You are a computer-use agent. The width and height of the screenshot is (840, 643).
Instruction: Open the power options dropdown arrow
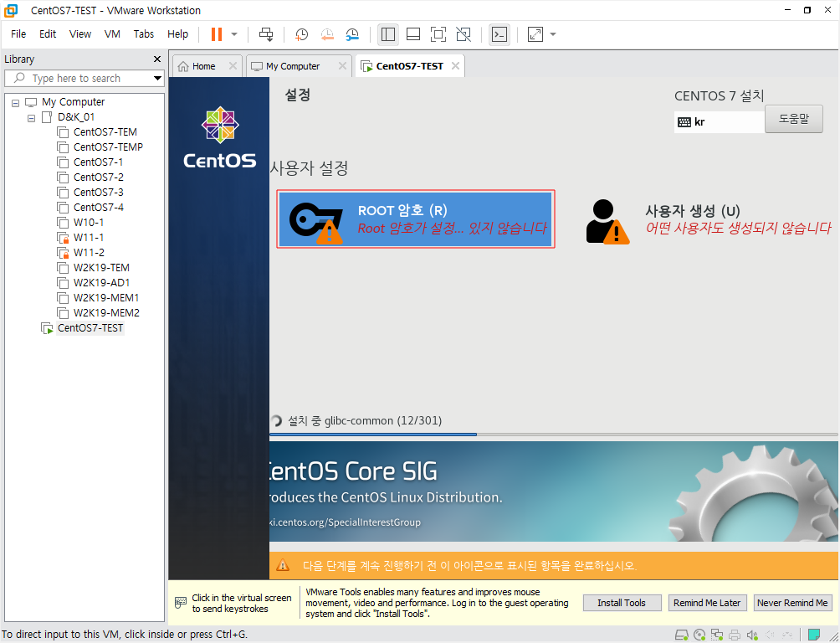[234, 34]
